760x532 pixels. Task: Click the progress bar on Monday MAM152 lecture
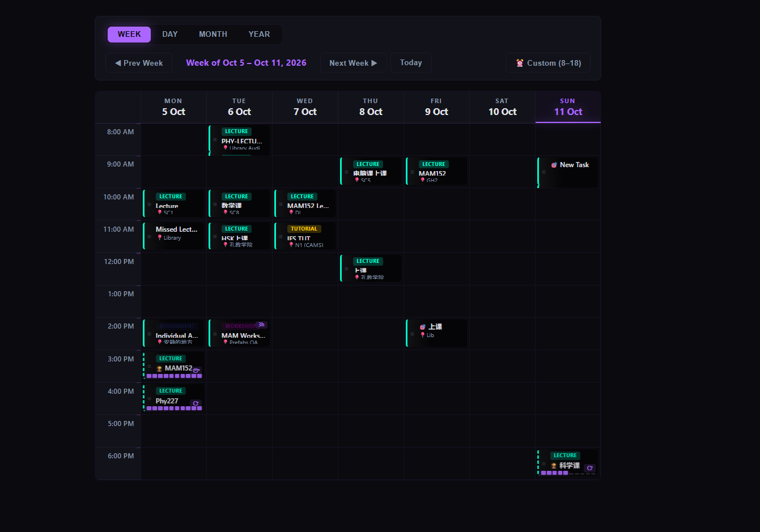tap(174, 376)
